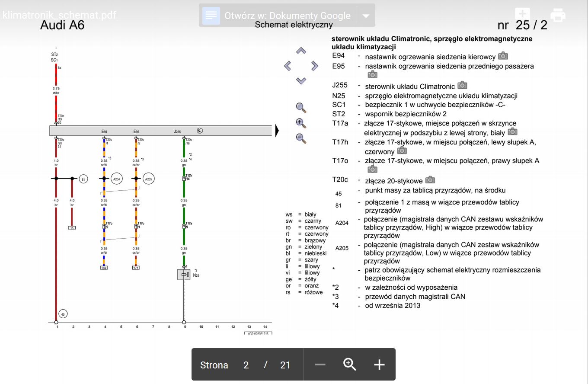Click legend entry 'SC1' bezpiecznik 1
This screenshot has width=588, height=384.
click(x=419, y=105)
